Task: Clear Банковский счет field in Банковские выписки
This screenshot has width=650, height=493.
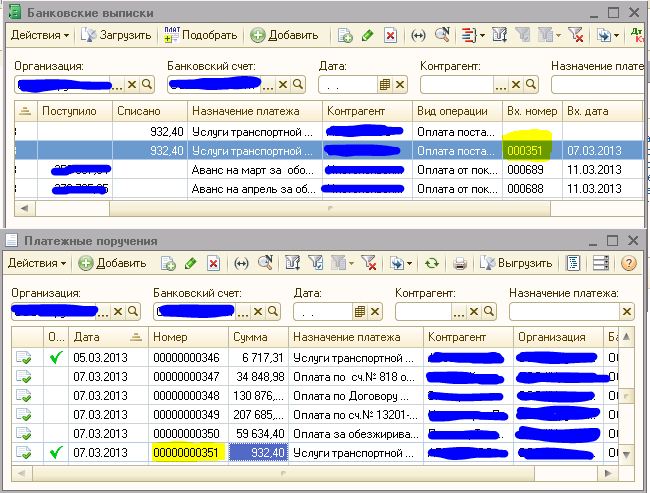Action: point(283,85)
